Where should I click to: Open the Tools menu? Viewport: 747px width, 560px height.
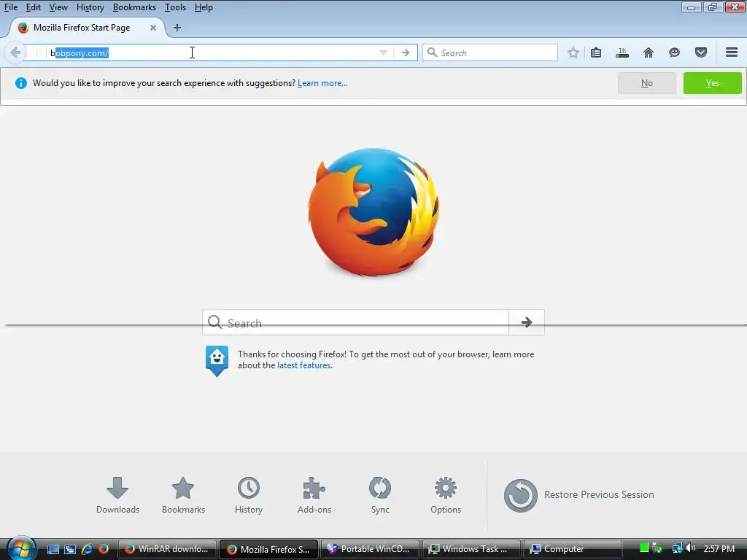(175, 7)
